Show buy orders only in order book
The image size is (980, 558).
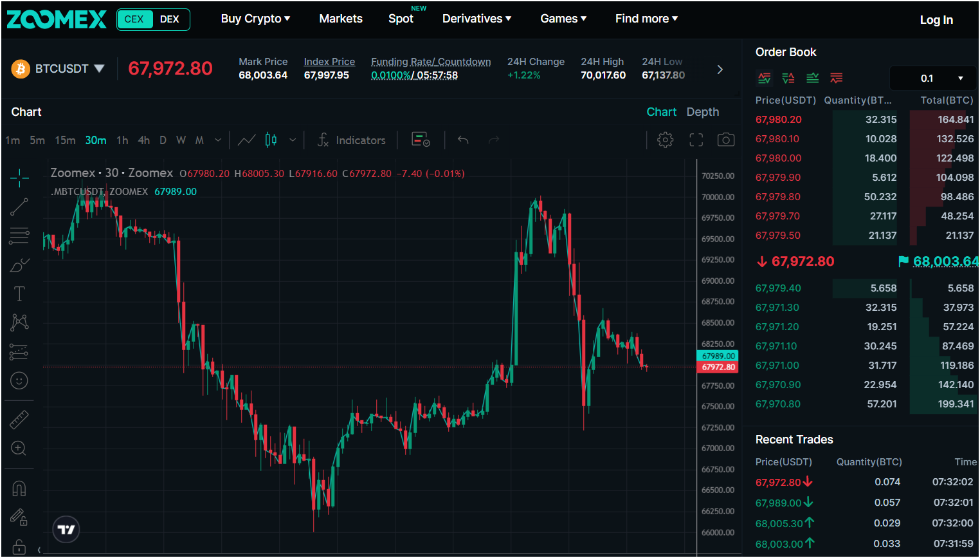pos(813,78)
